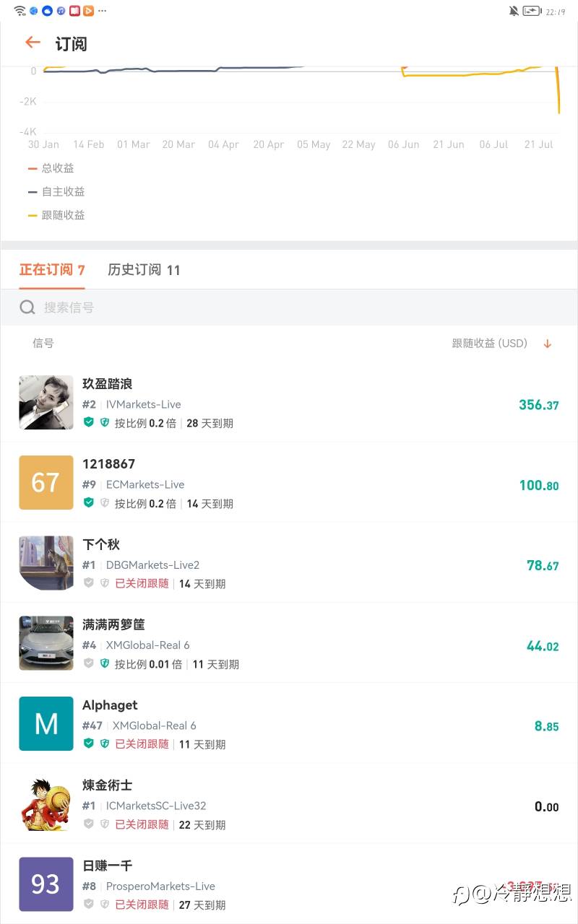Switch to 正在订阅 tab

(52, 270)
